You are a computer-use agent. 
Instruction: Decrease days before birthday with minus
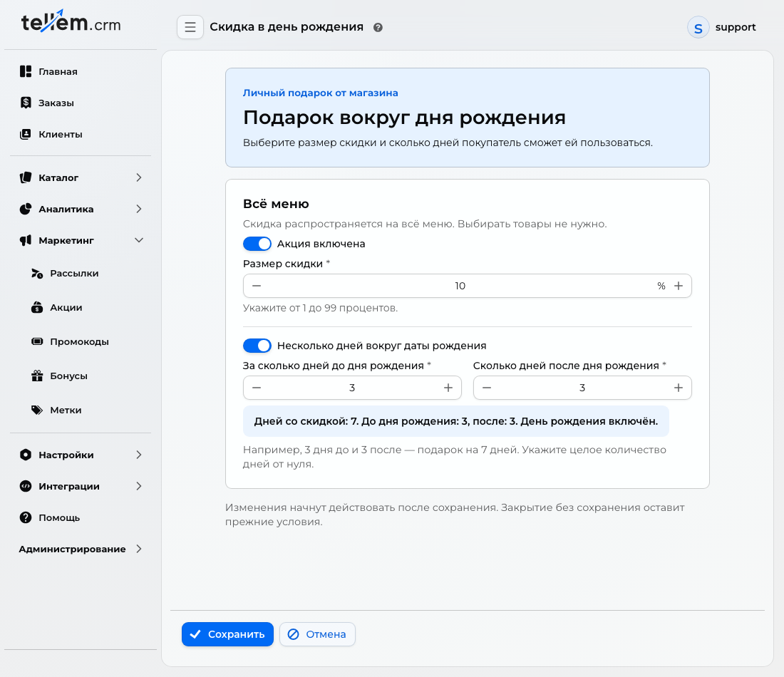[257, 388]
